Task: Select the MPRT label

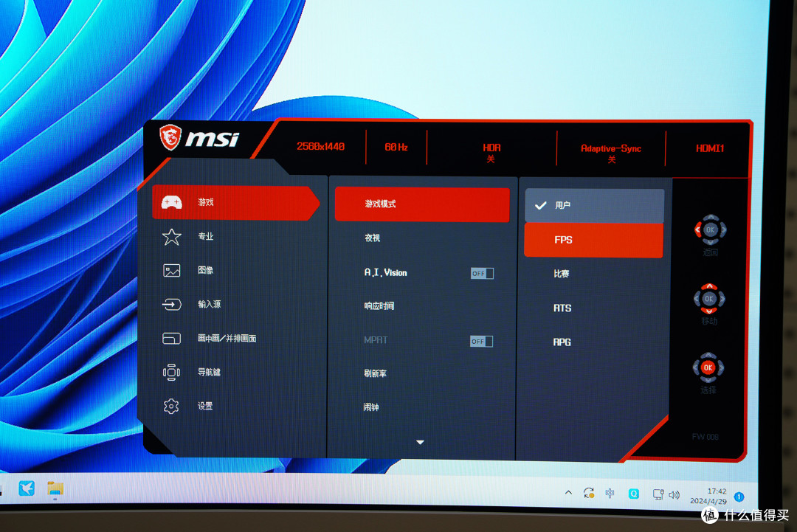Action: [376, 340]
